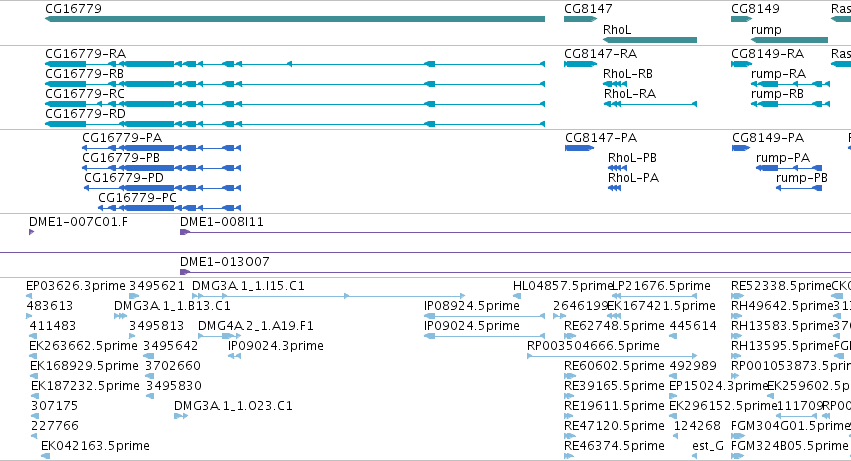Select the IP09024.5prime EST
The width and height of the screenshot is (851, 461).
click(x=484, y=336)
